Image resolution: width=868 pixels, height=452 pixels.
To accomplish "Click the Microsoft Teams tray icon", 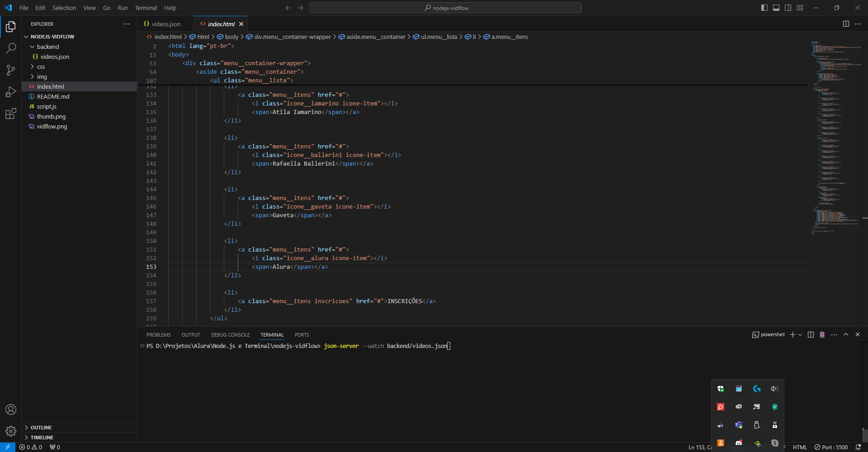I will 739,425.
